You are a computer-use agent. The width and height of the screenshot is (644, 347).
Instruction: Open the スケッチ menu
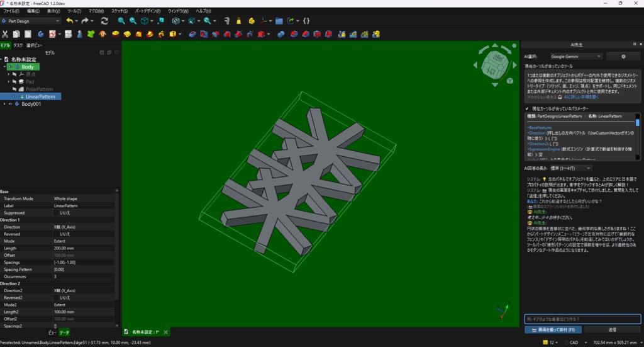click(119, 11)
